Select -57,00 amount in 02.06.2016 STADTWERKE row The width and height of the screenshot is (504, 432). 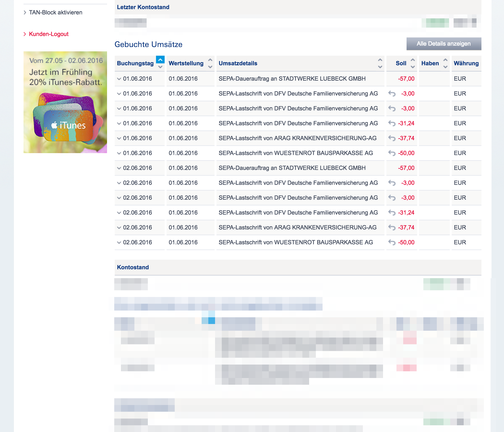pyautogui.click(x=406, y=168)
